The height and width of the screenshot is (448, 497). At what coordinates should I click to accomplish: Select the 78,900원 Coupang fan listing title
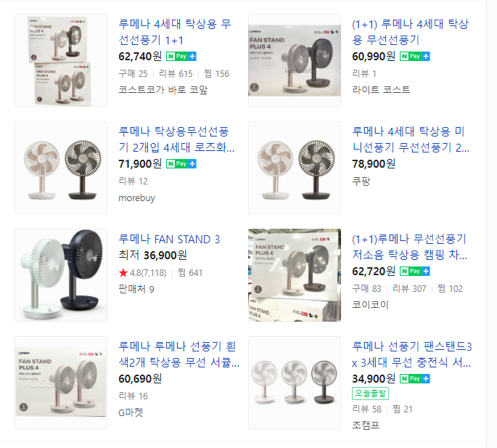411,139
